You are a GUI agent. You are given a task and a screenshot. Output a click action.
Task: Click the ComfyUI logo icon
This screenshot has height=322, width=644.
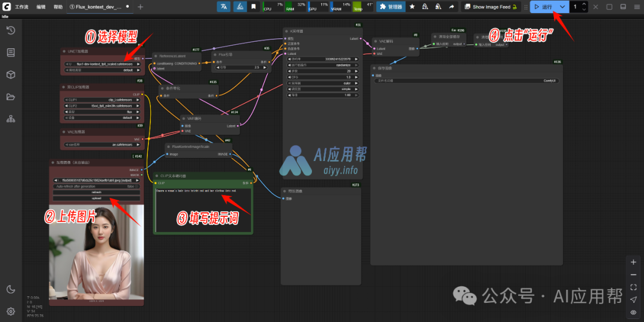tap(5, 7)
